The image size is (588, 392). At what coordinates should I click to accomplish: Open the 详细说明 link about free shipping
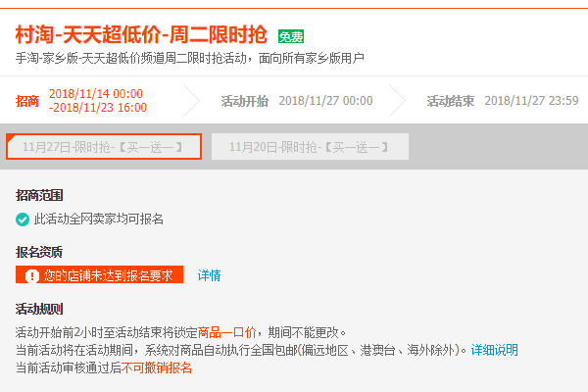click(494, 350)
